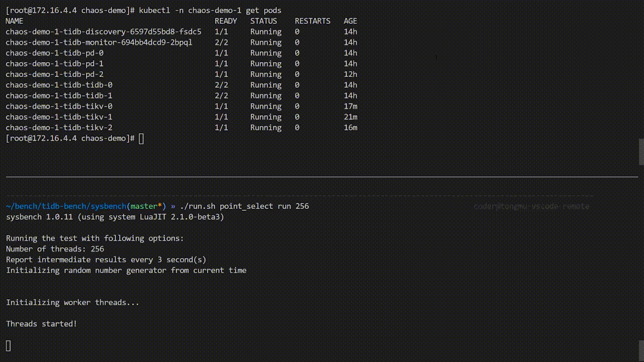
Task: Click the top terminal pane's cursor block
Action: pyautogui.click(x=141, y=138)
